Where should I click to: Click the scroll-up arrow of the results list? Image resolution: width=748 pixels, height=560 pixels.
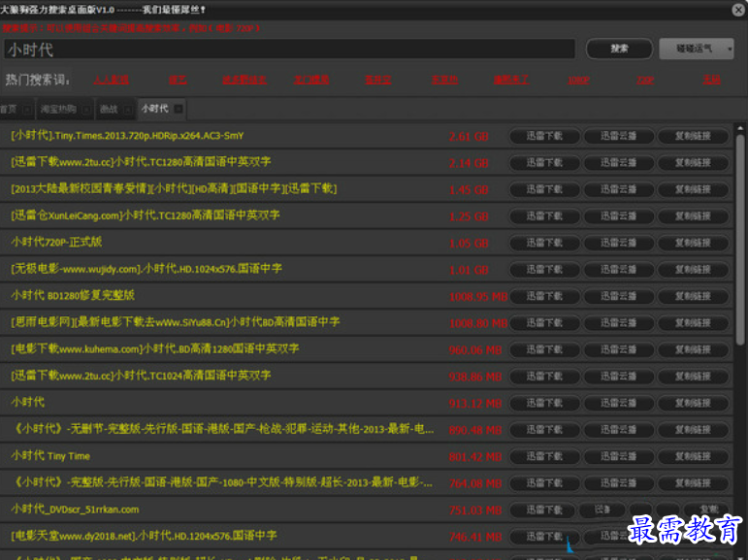[740, 128]
